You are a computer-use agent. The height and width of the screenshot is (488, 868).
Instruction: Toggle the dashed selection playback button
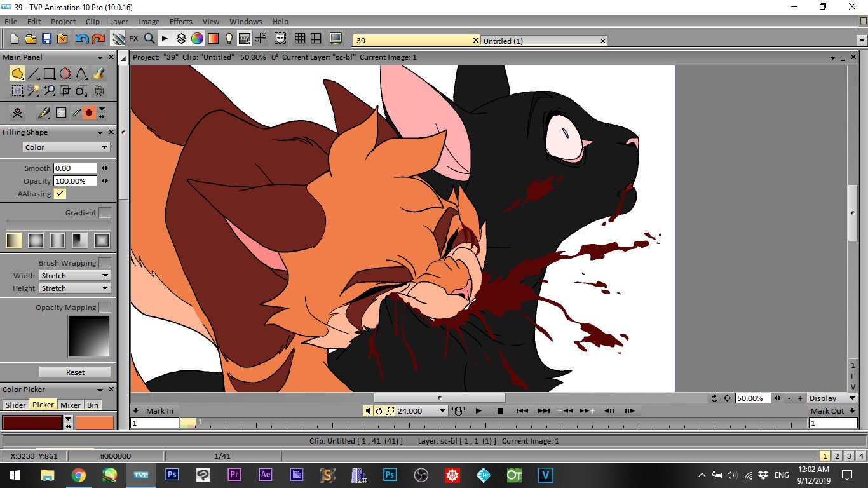pos(390,410)
